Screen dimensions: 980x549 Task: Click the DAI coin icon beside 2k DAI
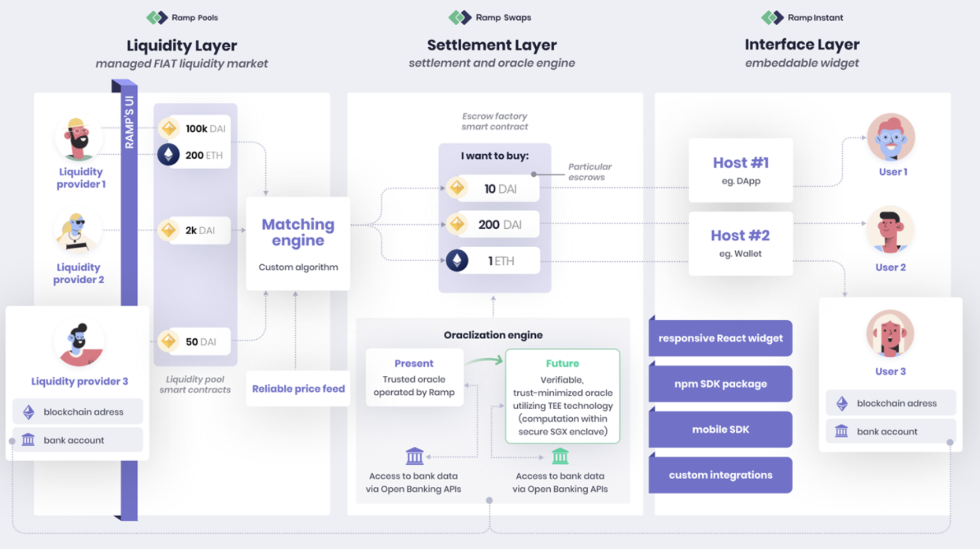click(169, 230)
